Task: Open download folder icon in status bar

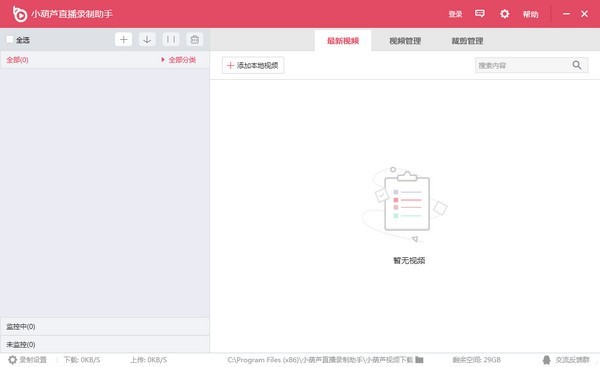Action: coord(419,360)
